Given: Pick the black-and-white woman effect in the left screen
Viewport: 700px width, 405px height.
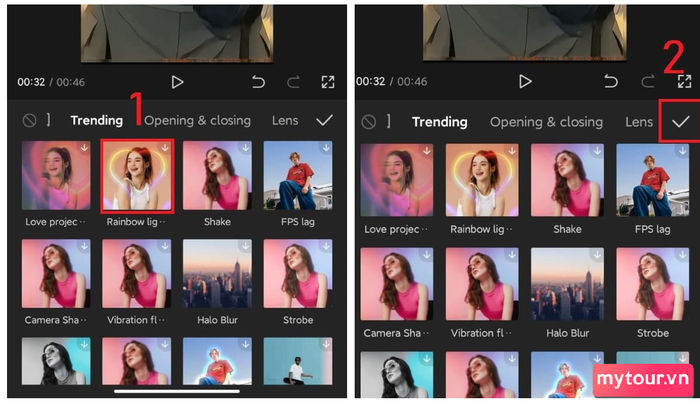Looking at the screenshot, I should pos(56,361).
